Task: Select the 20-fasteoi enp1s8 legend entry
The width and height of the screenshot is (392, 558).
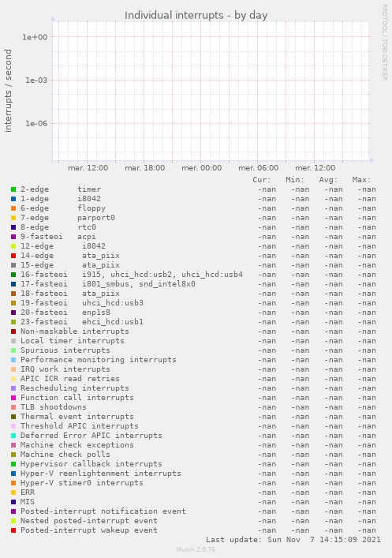Action: (x=65, y=313)
